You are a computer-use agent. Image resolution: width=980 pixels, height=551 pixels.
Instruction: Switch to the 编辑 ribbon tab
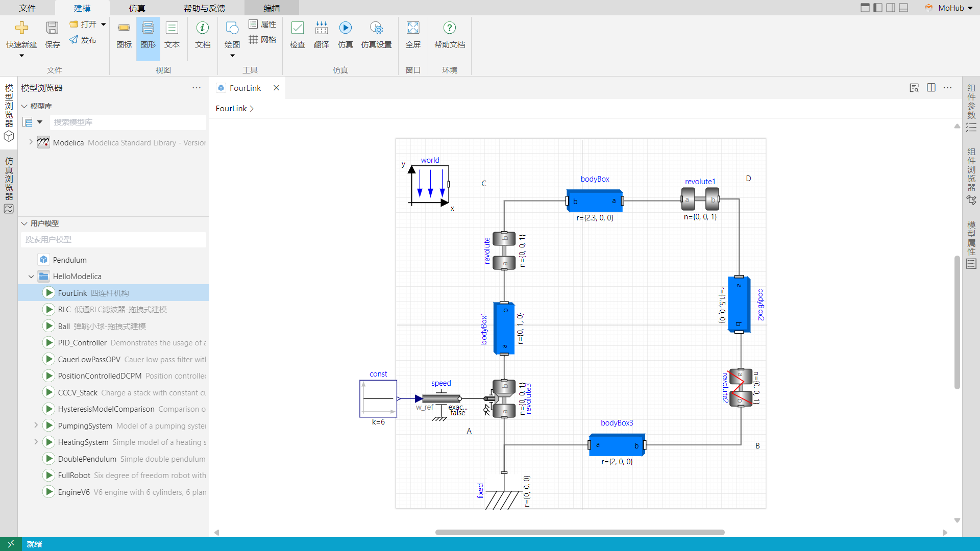pos(272,8)
